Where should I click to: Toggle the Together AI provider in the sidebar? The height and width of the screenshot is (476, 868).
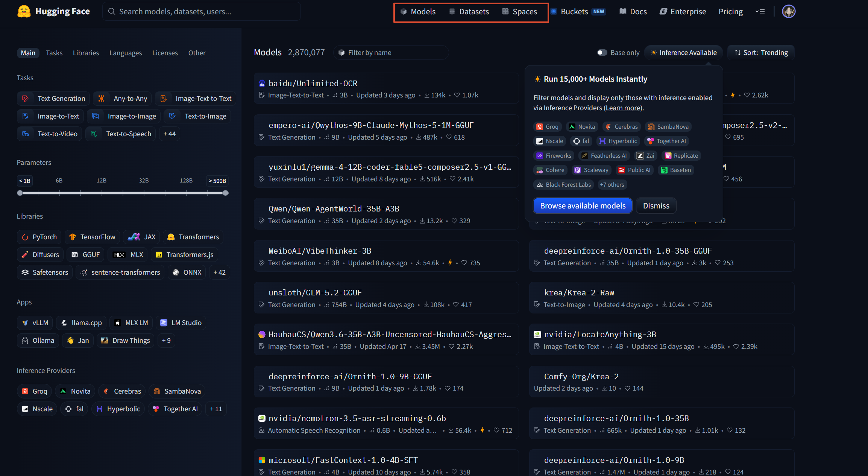click(x=175, y=409)
